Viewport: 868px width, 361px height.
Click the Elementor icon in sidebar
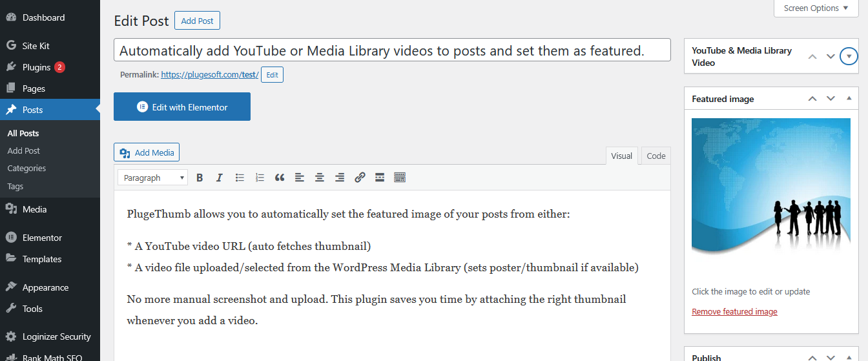click(x=11, y=238)
